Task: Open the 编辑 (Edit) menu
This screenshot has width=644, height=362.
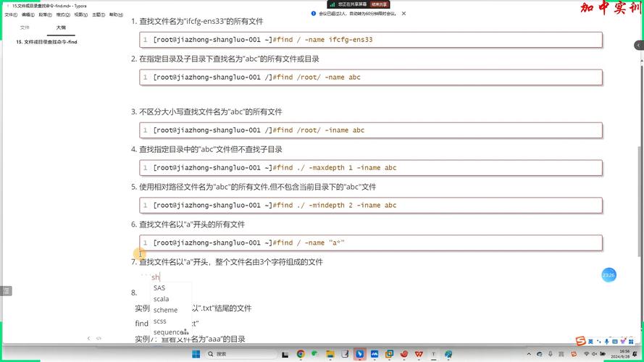Action: 28,14
